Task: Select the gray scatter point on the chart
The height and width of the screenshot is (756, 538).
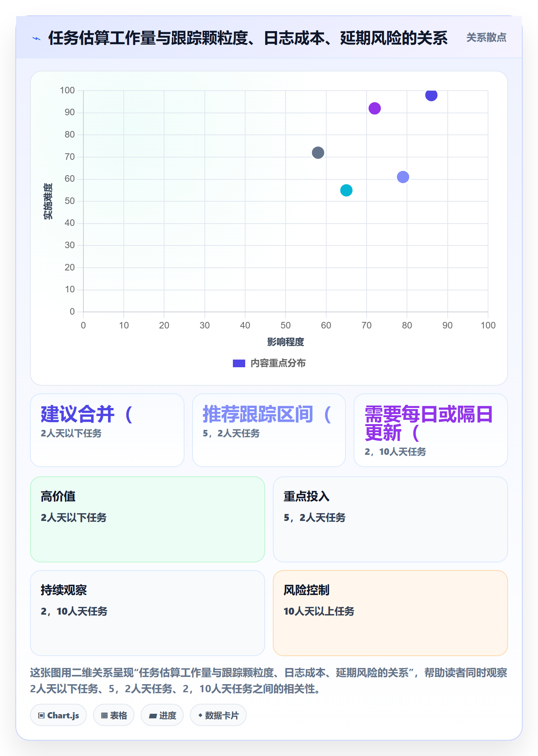Action: tap(318, 153)
